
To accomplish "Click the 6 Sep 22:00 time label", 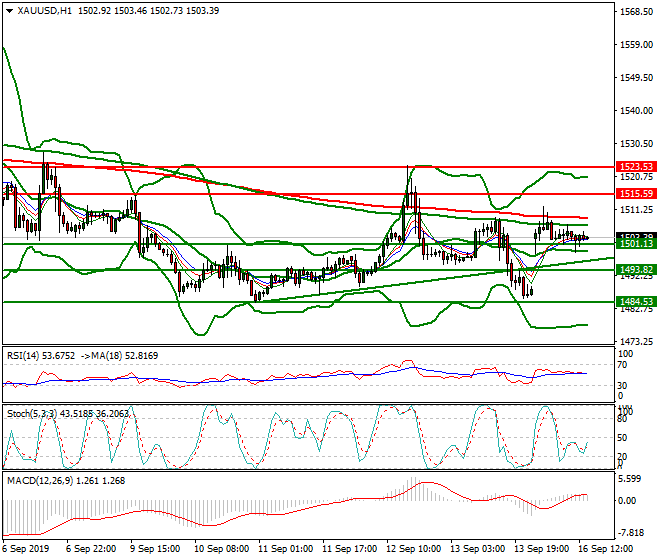I will (91, 549).
